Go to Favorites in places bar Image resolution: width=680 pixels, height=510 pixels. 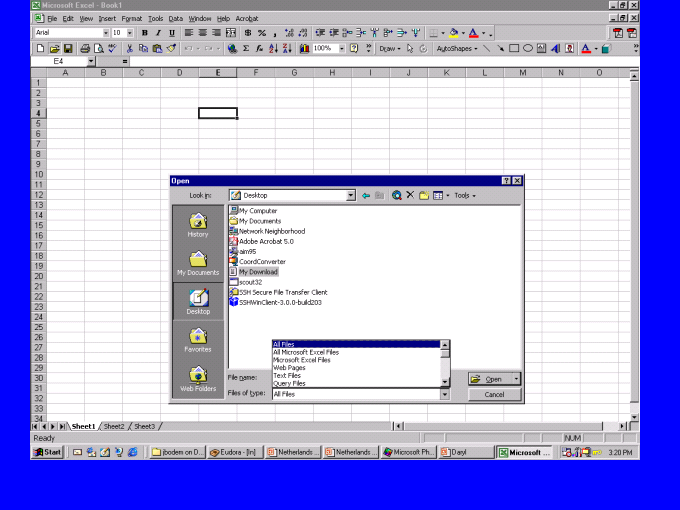coord(198,340)
